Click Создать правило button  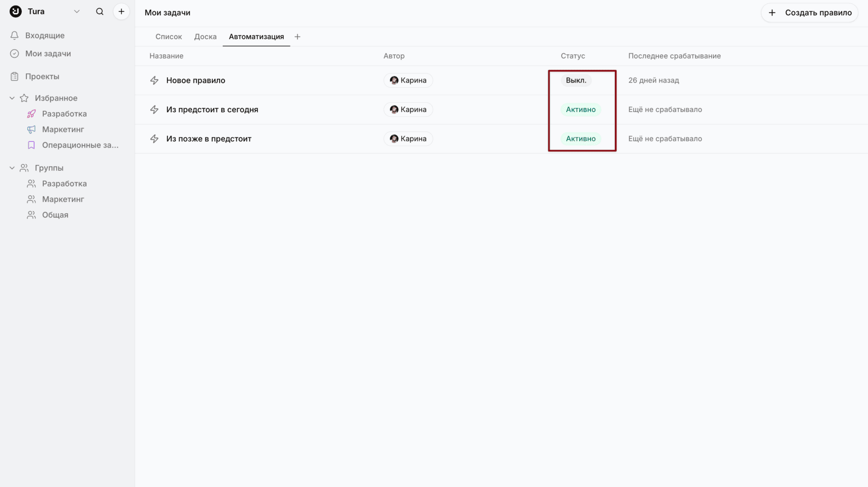click(810, 12)
